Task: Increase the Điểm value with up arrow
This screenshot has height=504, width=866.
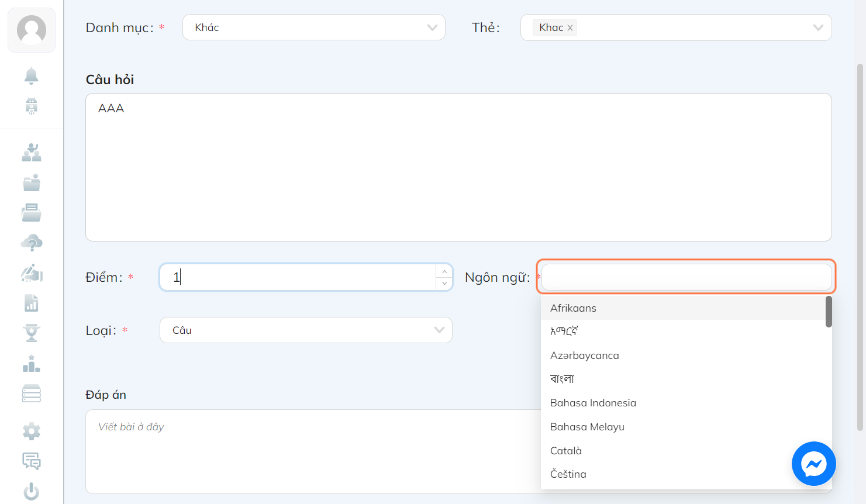Action: click(x=444, y=271)
